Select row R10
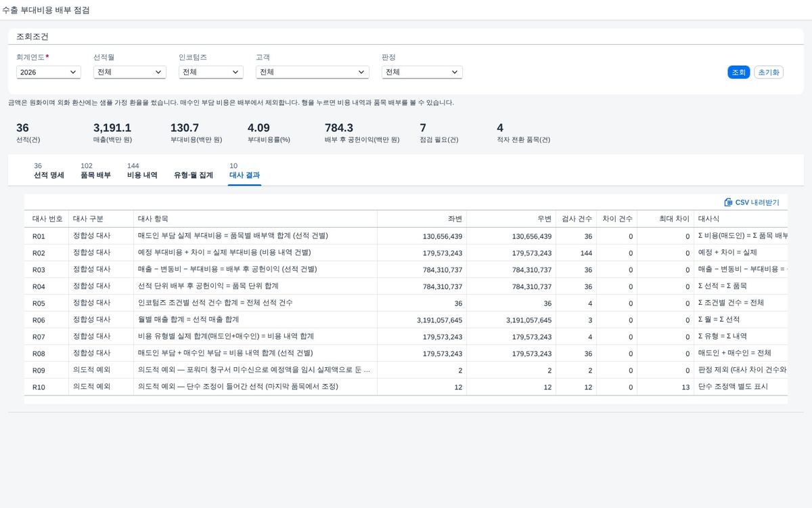 (406, 387)
